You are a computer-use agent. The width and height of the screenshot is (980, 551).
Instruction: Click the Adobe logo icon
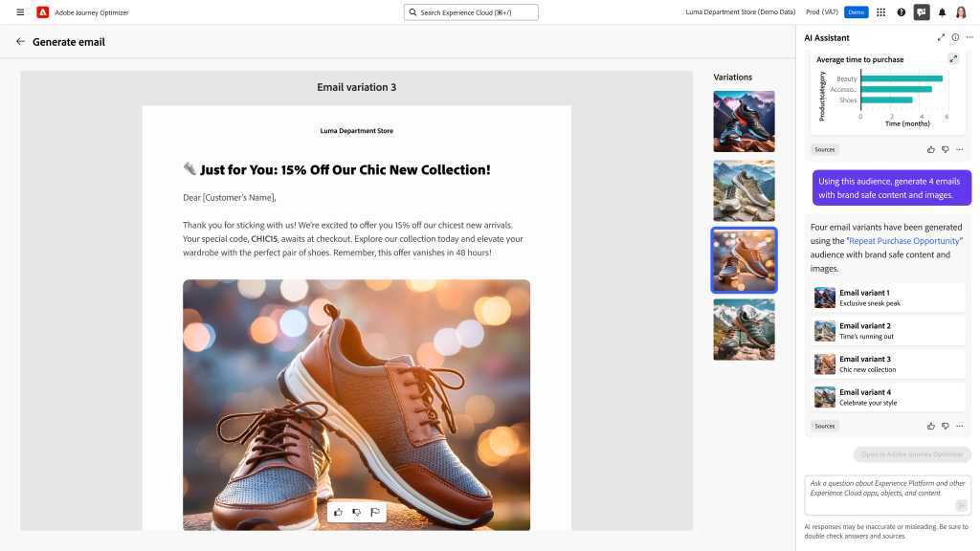tap(42, 11)
